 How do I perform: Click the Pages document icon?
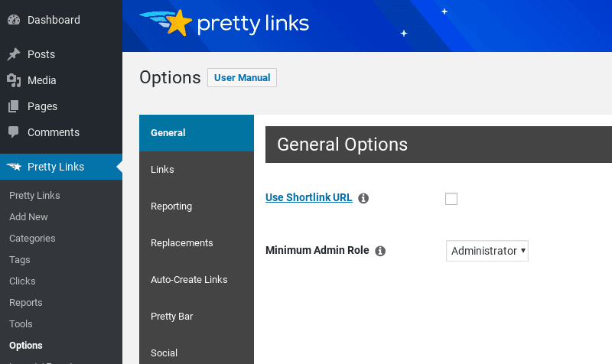[x=14, y=106]
